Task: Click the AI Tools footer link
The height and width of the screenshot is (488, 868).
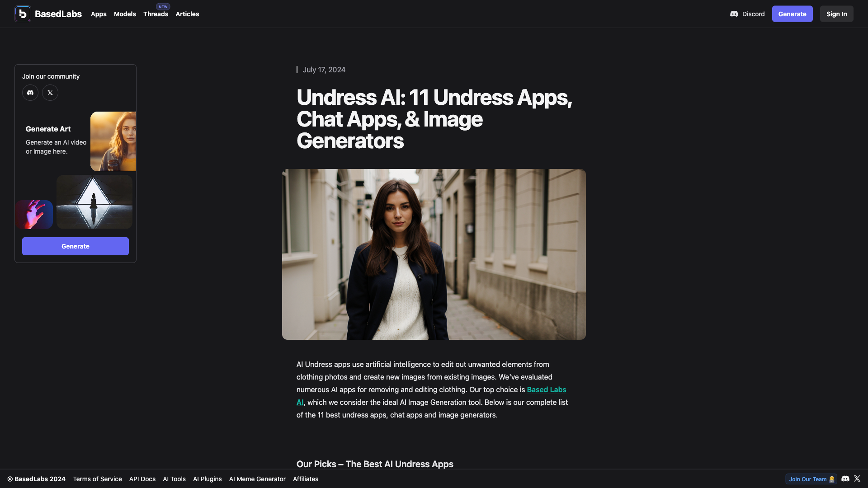Action: pos(174,479)
